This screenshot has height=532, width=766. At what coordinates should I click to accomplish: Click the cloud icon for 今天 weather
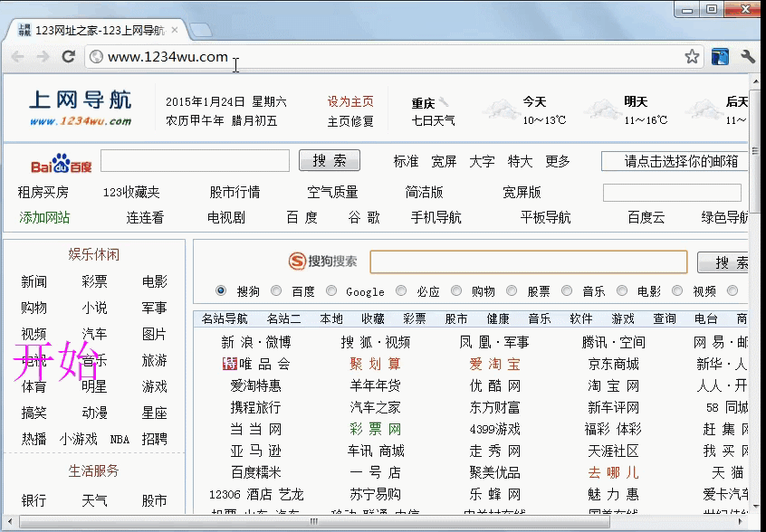coord(501,109)
